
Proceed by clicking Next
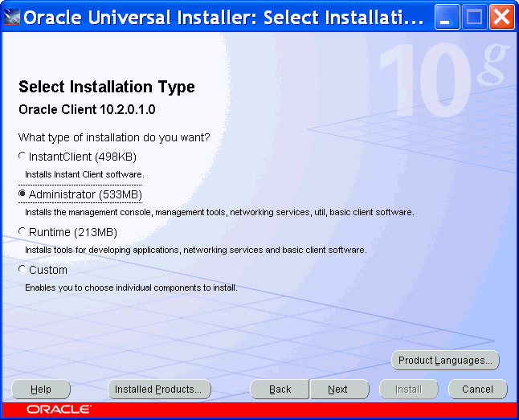pos(338,389)
